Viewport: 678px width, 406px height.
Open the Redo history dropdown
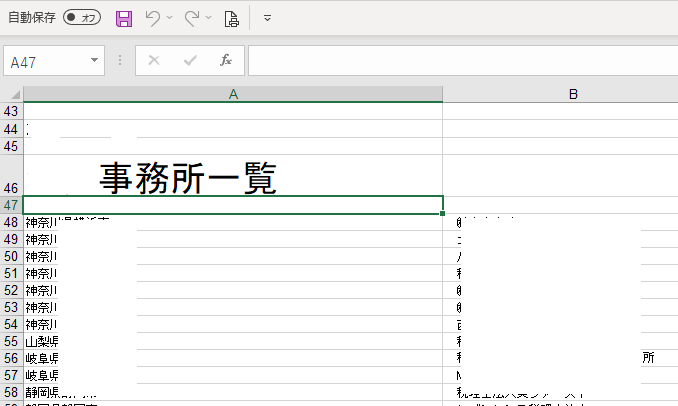208,18
